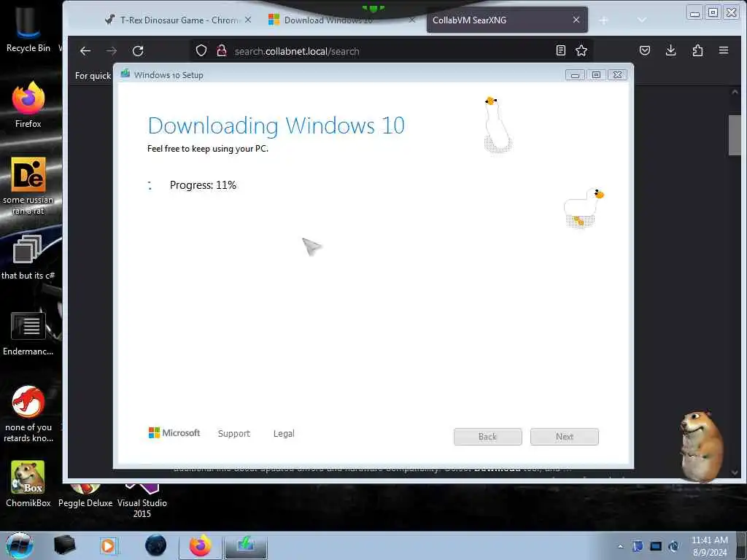
Task: Select the CollabVM SearXNG tab
Action: 507,20
